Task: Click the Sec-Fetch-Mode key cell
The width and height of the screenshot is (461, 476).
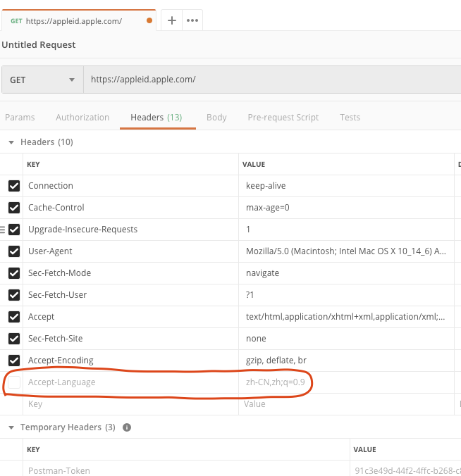Action: (130, 273)
